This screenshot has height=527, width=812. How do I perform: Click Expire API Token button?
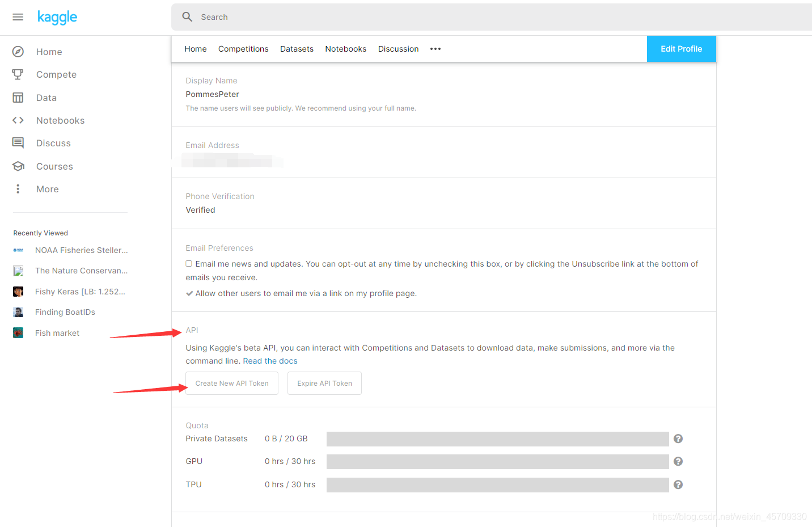point(324,383)
